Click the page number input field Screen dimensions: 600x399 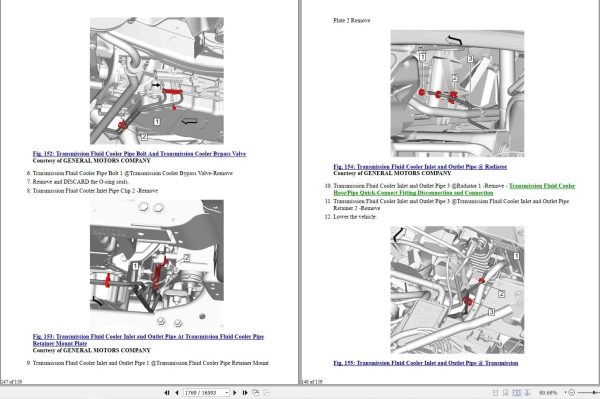click(x=204, y=393)
